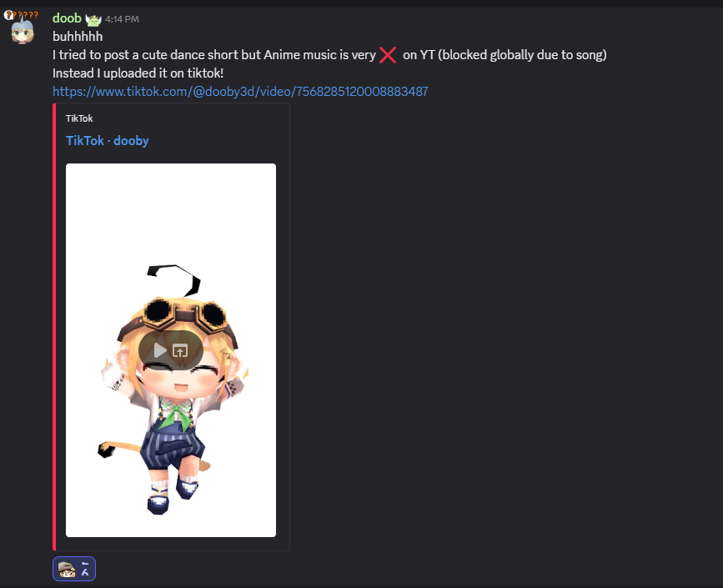Viewport: 723px width, 588px height.
Task: Click the "Instead I uploaded it on tiktok!" line
Action: 138,73
